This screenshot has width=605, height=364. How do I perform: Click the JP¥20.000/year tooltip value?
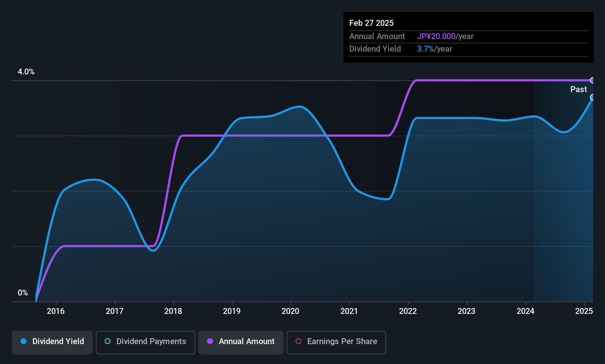click(445, 36)
